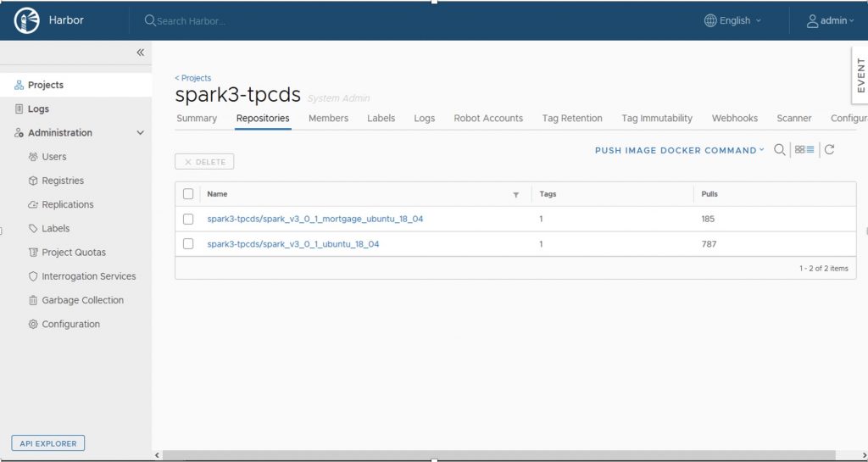The image size is (868, 462).
Task: Click the Configuration gear icon
Action: click(x=33, y=324)
